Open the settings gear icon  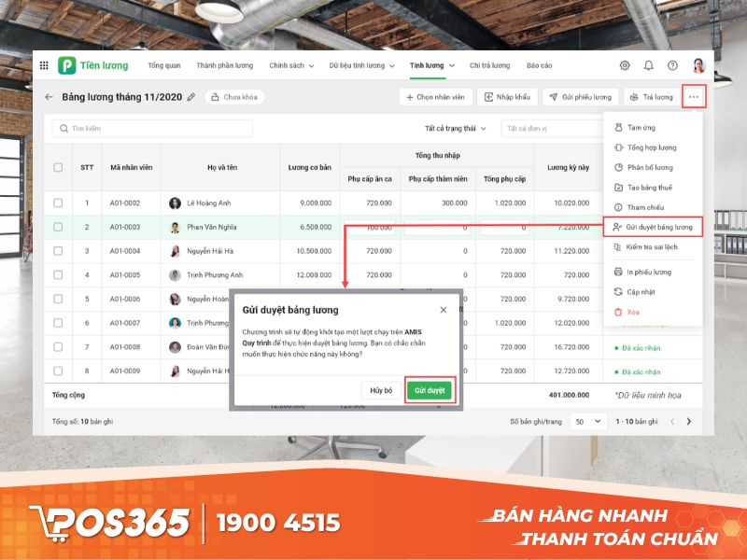(x=624, y=65)
